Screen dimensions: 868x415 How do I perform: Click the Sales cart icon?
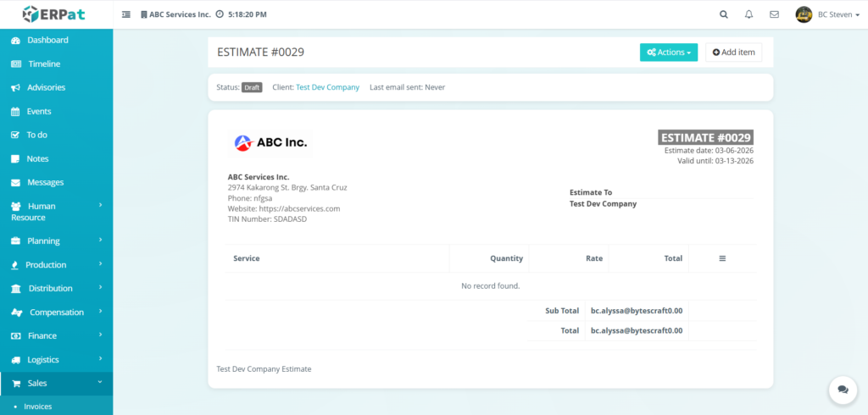click(x=16, y=384)
